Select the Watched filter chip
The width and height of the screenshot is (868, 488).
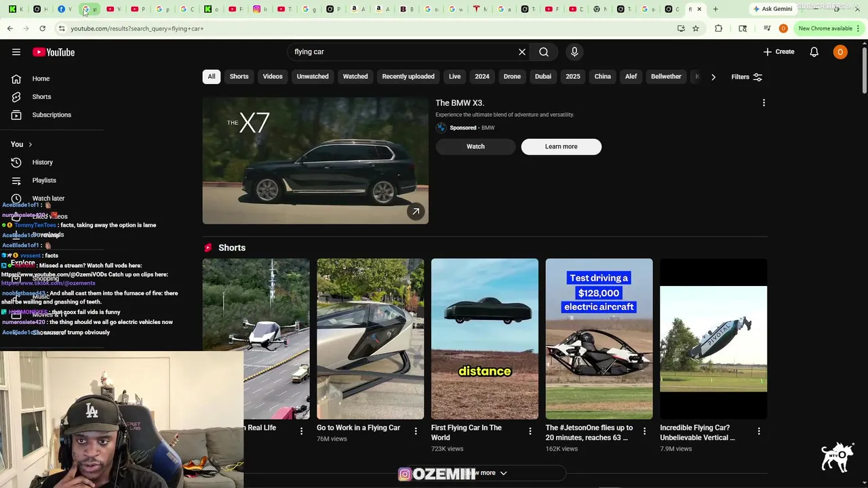355,77
